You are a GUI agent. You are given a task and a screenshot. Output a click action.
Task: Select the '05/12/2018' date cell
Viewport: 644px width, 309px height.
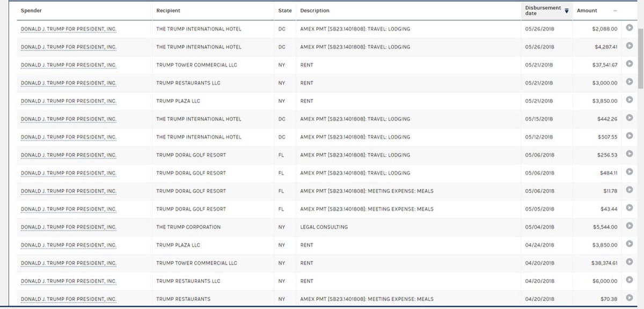click(x=539, y=137)
